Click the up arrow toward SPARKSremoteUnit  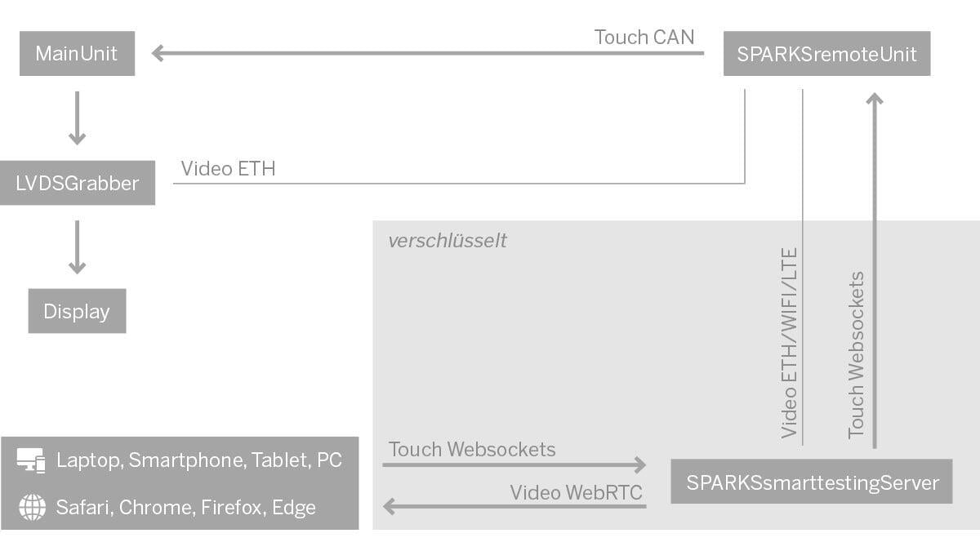[x=875, y=270]
